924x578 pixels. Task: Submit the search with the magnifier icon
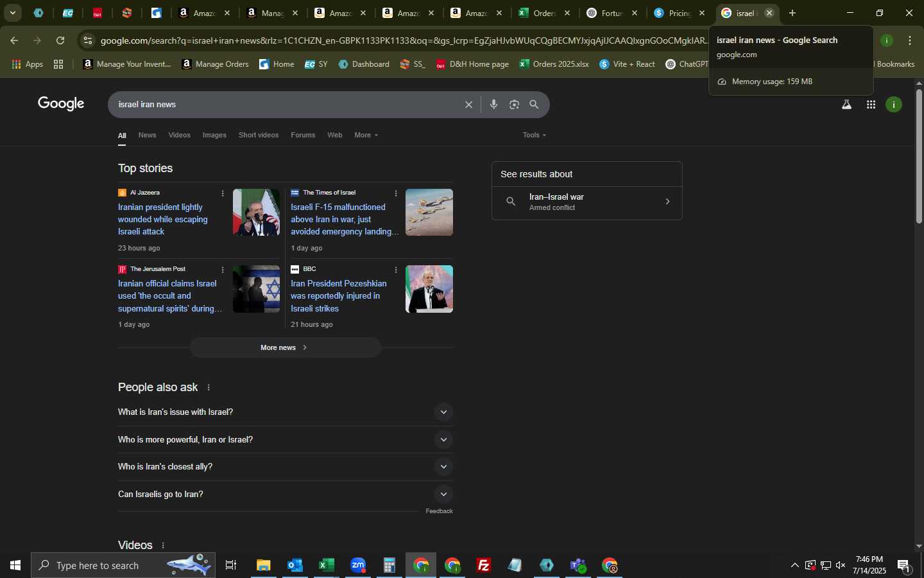tap(534, 105)
